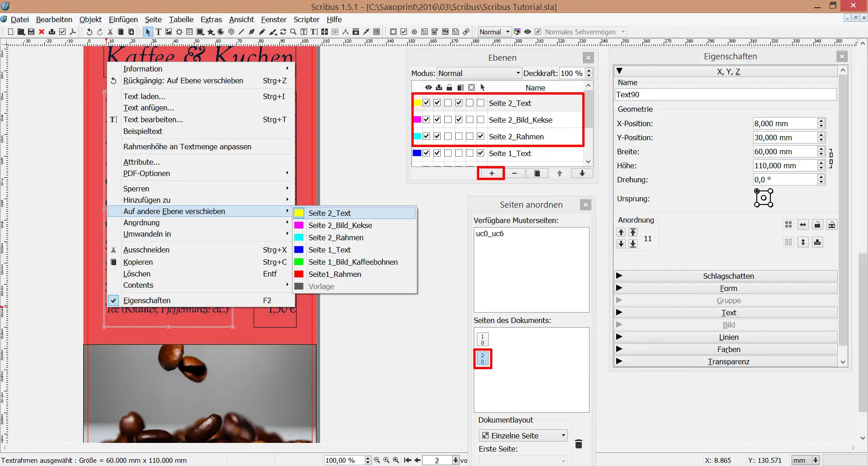Pick the Eyedropper color tool
This screenshot has height=466, width=868.
pos(367,32)
